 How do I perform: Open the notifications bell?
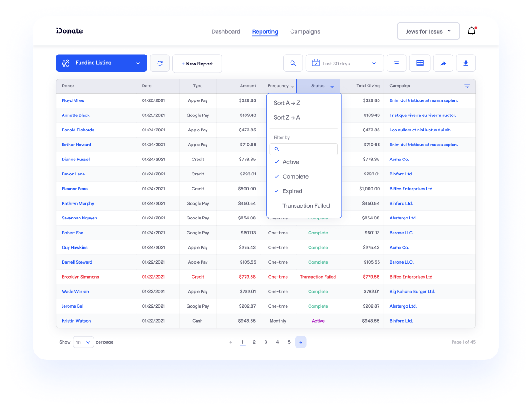point(472,31)
